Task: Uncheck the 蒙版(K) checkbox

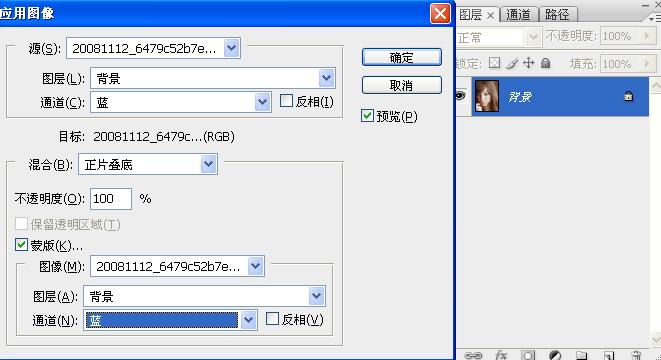Action: tap(21, 244)
